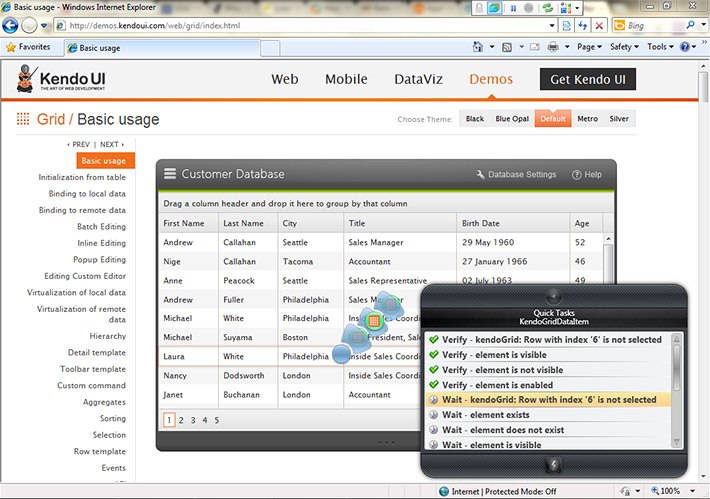Screen dimensions: 710x499
Task: Click the Get Kendo UI button
Action: pyautogui.click(x=588, y=79)
